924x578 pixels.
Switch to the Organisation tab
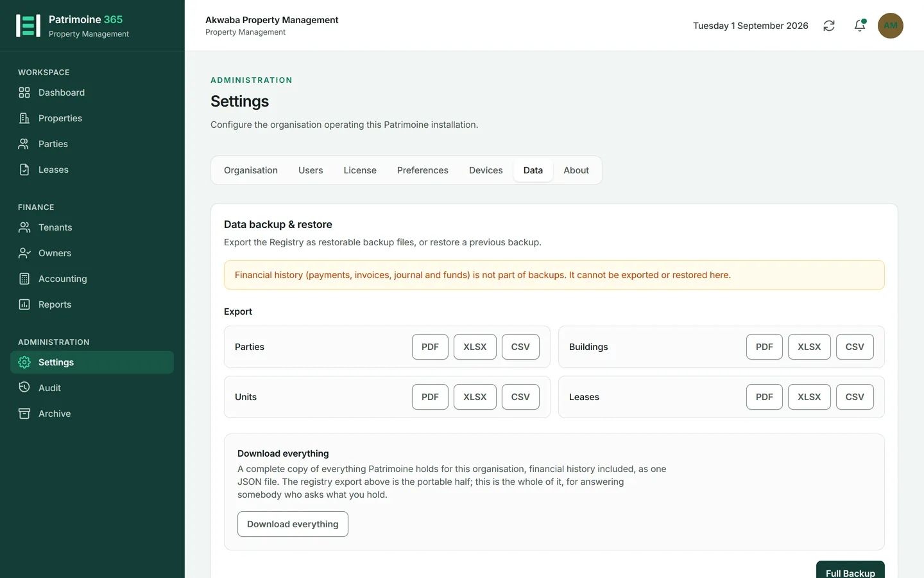[251, 170]
